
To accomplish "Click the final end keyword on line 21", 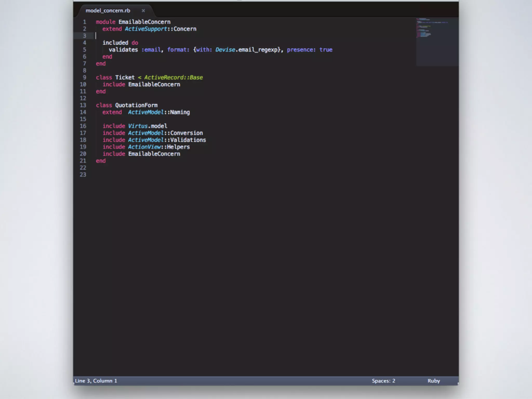I will click(x=101, y=161).
